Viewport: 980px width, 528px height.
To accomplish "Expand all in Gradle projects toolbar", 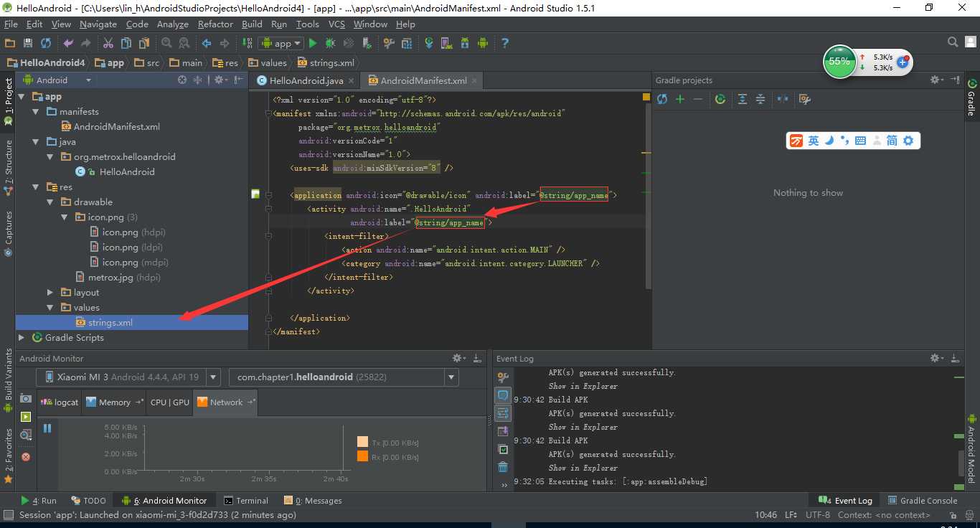I will point(743,99).
